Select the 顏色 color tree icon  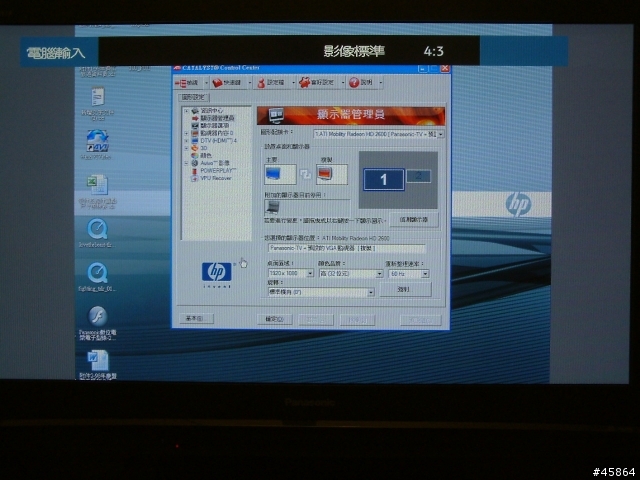pyautogui.click(x=195, y=156)
